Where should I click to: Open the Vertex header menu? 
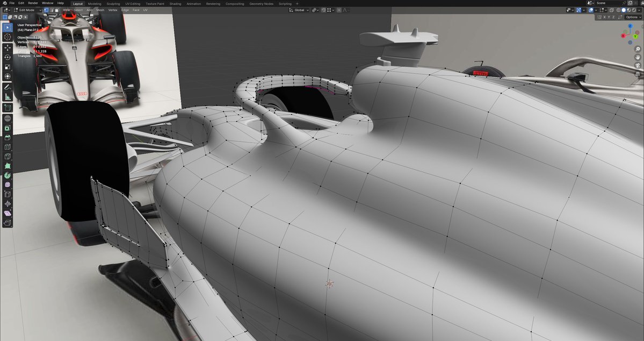[113, 10]
